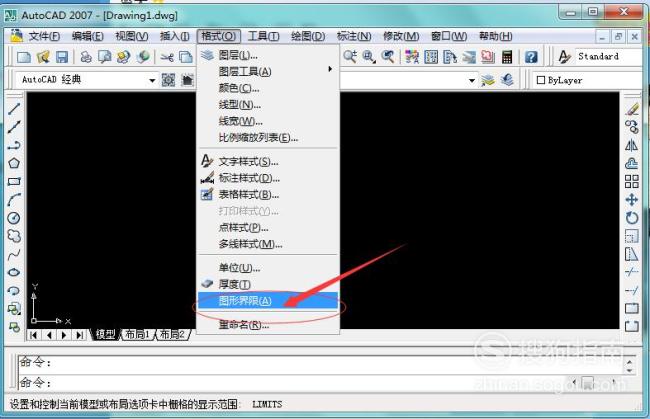Image resolution: width=650 pixels, height=419 pixels.
Task: Choose 表格样式(B)... menu entry
Action: (x=268, y=194)
